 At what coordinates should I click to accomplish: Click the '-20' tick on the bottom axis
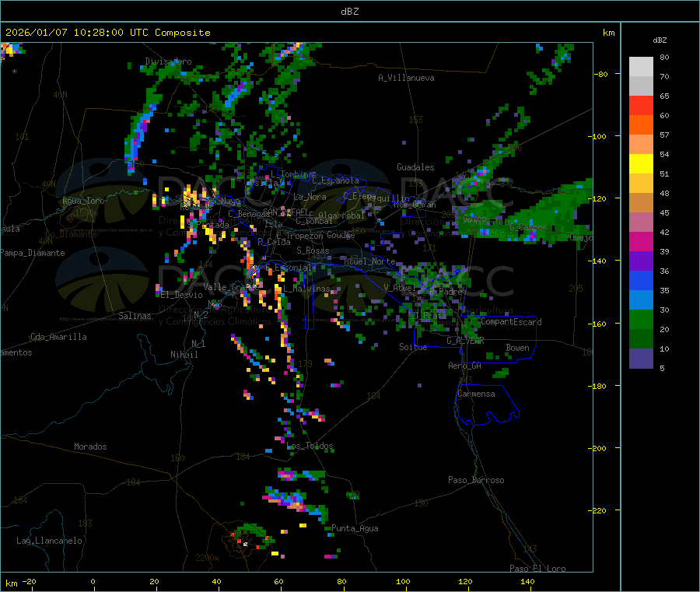click(x=30, y=581)
